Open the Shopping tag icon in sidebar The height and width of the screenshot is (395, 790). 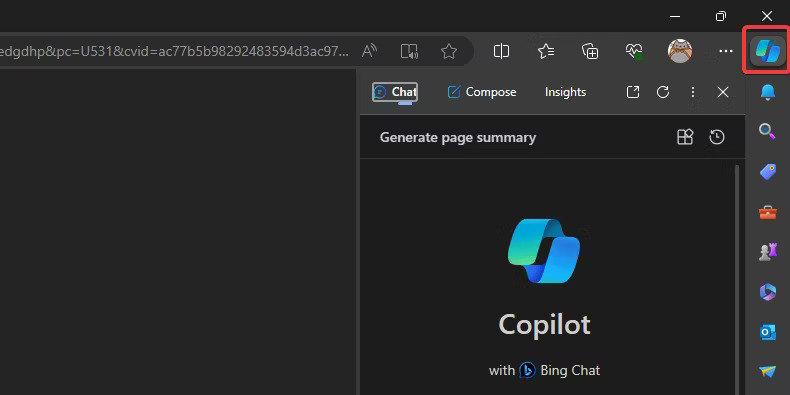[767, 172]
